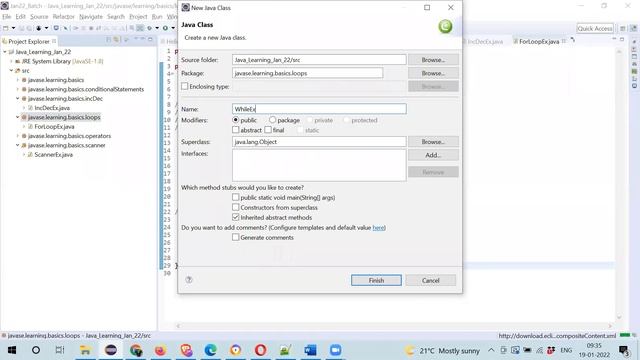The height and width of the screenshot is (360, 640).
Task: Click the Open Perspective icon beside Quick Access
Action: click(623, 28)
